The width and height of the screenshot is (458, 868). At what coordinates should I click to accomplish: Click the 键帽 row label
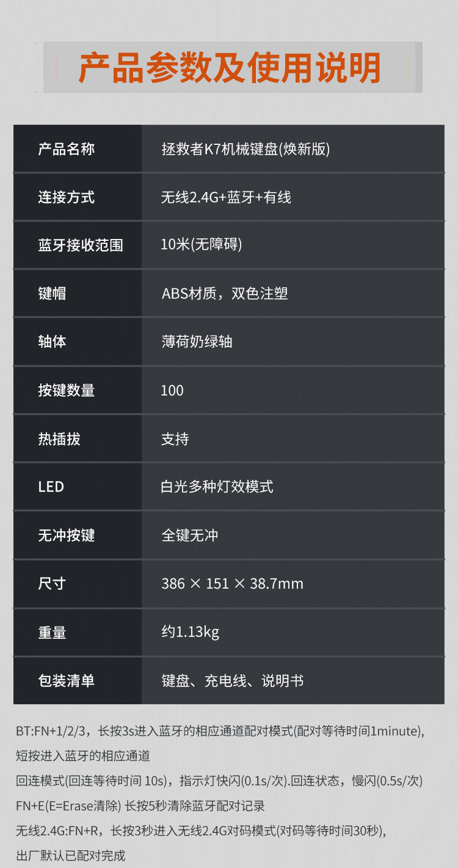pyautogui.click(x=52, y=293)
